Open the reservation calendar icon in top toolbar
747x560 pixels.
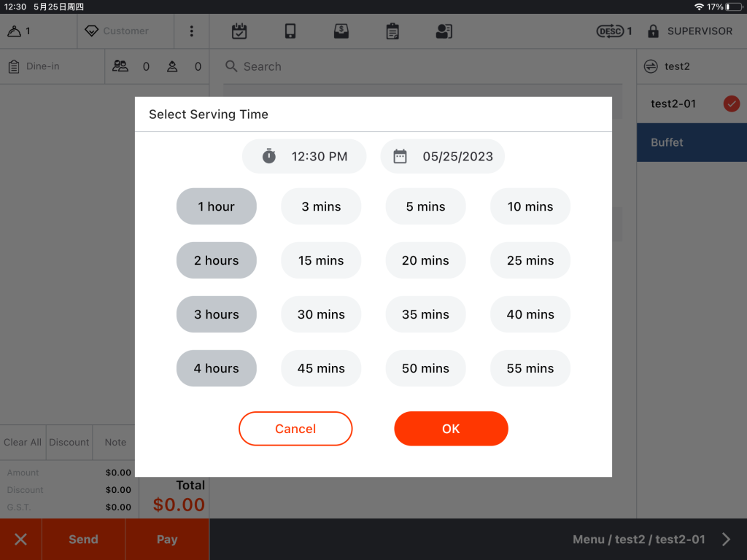coord(239,31)
